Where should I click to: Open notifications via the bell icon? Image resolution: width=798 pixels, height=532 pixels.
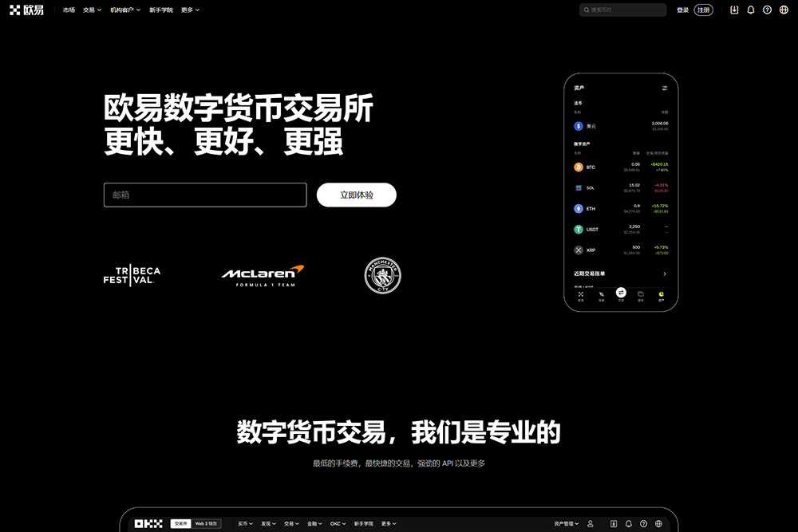[750, 10]
